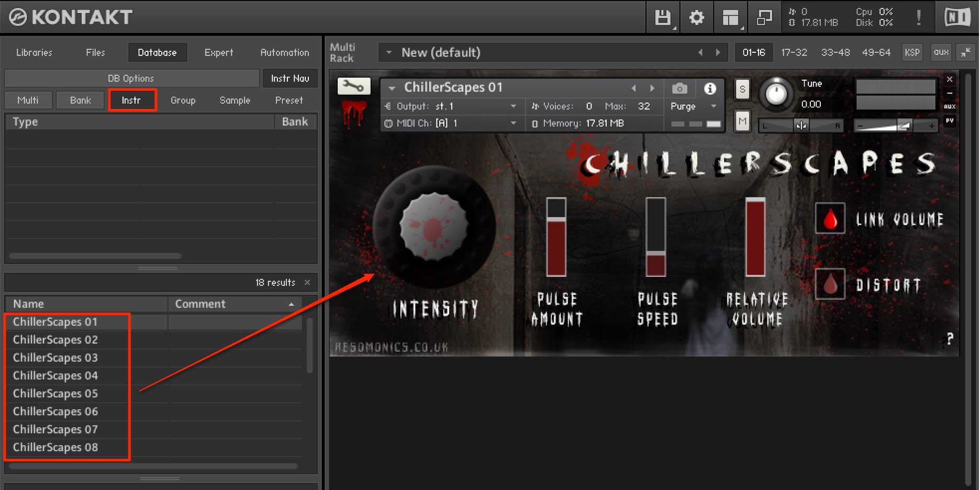Select the Bank filter tab
The width and height of the screenshot is (980, 490).
[81, 100]
